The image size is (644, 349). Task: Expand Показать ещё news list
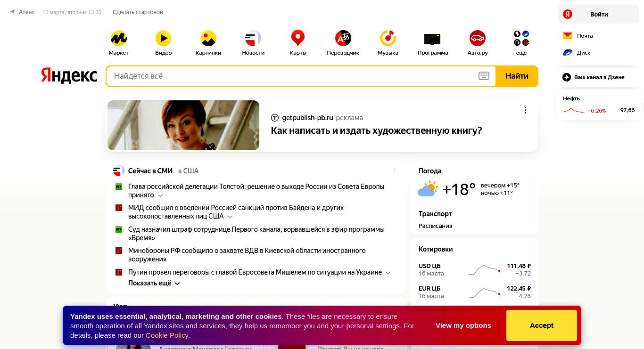154,284
